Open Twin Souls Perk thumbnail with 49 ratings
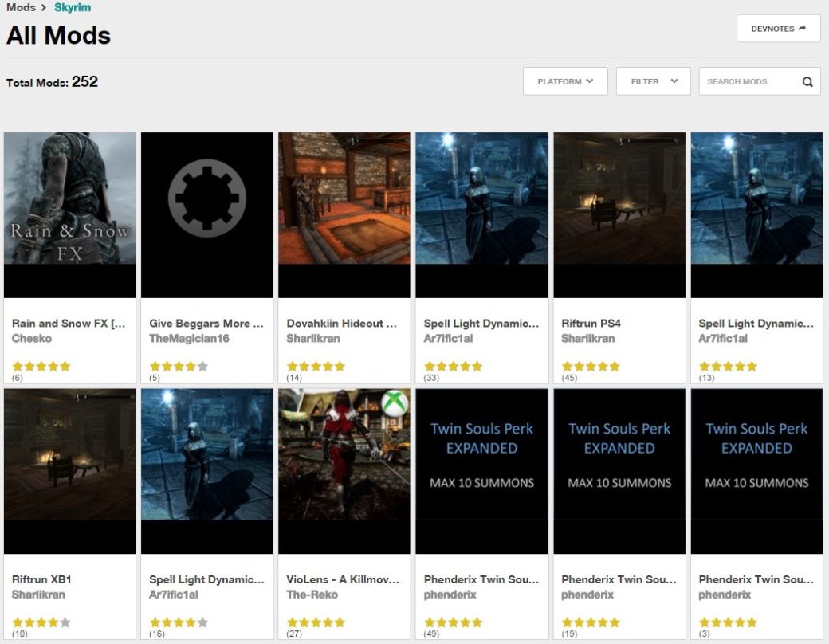 coord(481,471)
